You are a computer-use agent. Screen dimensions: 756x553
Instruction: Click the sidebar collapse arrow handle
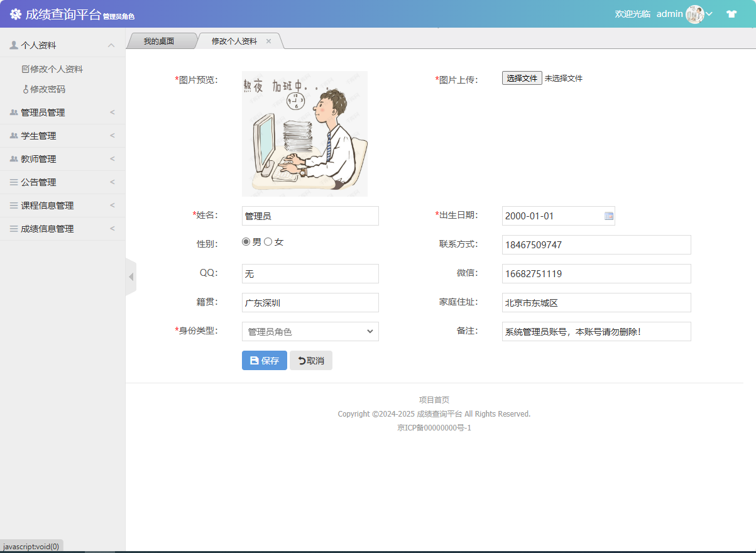[131, 276]
